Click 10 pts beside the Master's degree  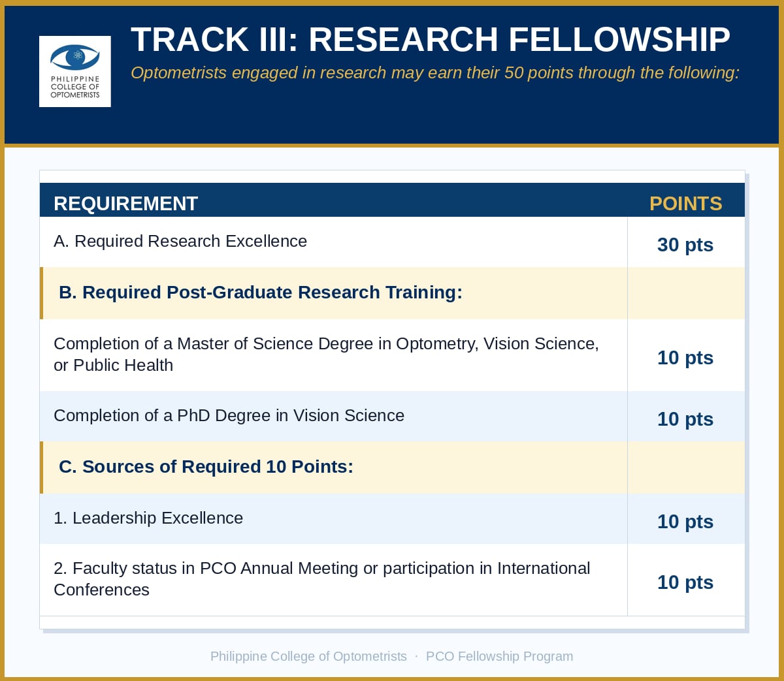[685, 358]
